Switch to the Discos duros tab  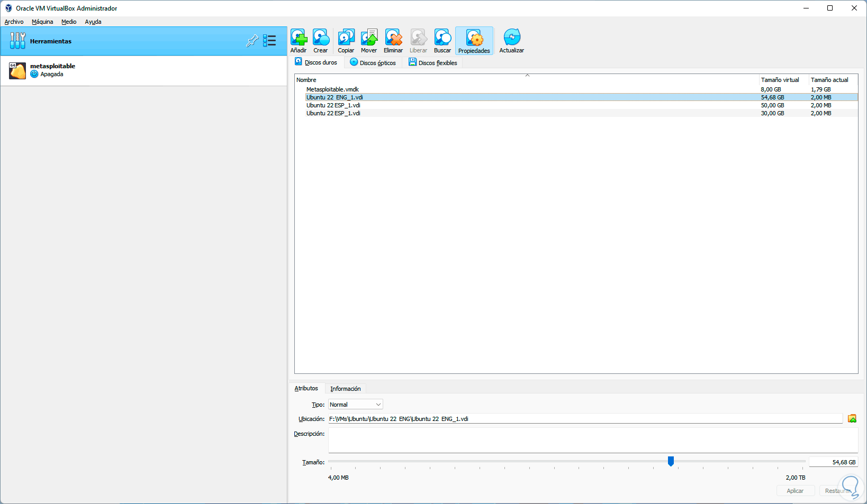(317, 62)
